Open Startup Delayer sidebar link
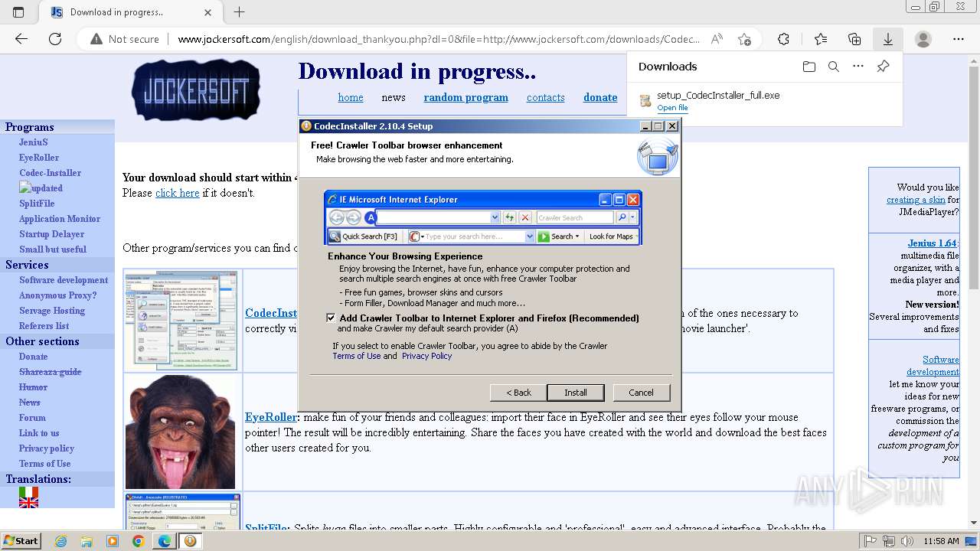 tap(51, 234)
